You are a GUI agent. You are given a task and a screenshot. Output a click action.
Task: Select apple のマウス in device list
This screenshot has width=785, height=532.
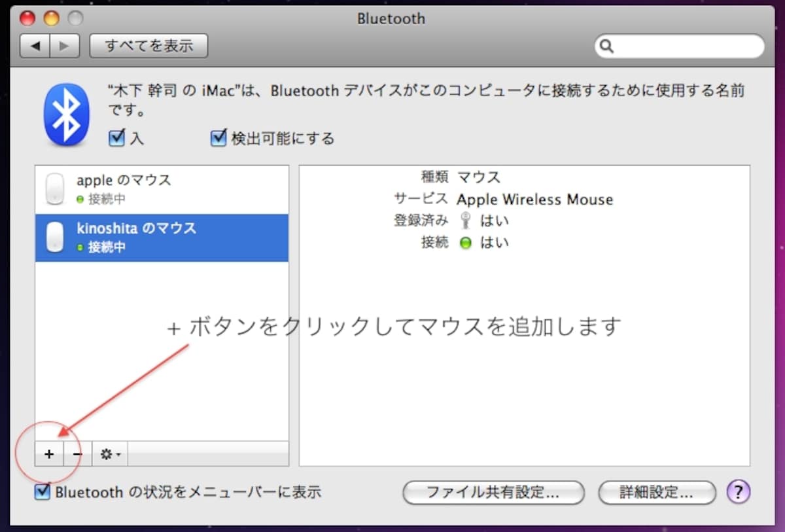(x=162, y=190)
